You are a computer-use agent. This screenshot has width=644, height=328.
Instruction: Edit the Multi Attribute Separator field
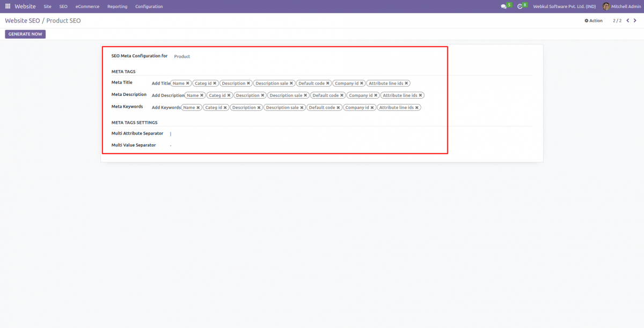point(177,133)
